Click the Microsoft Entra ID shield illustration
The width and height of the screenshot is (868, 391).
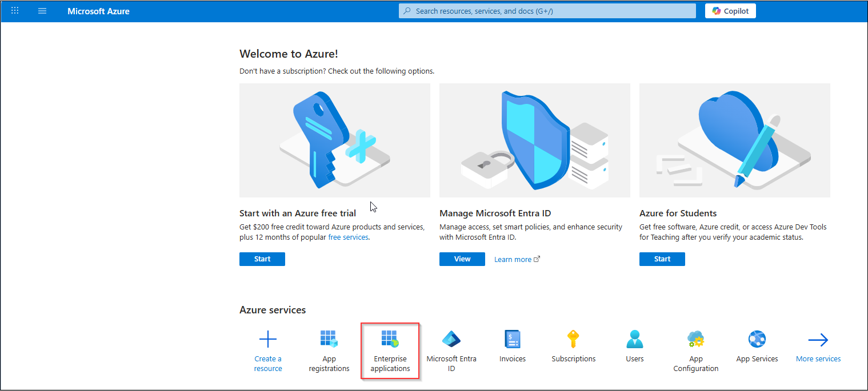tap(535, 140)
